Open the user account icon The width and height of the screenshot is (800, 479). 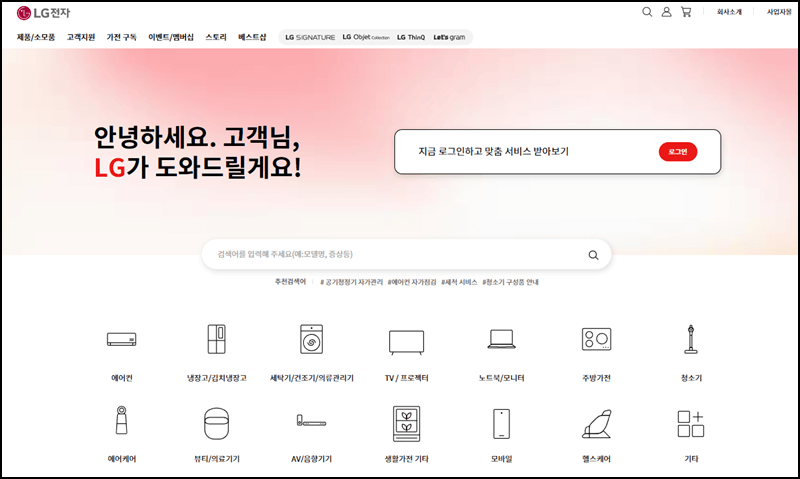(666, 12)
